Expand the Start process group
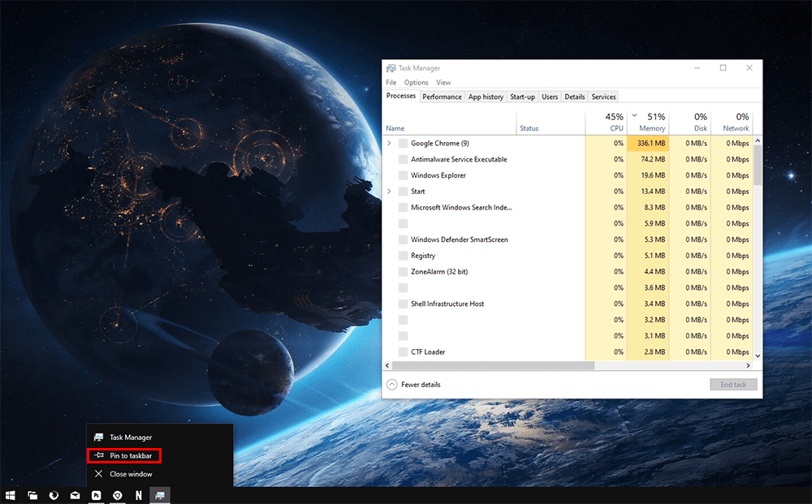Screen dimensions: 812x504 (x=390, y=192)
